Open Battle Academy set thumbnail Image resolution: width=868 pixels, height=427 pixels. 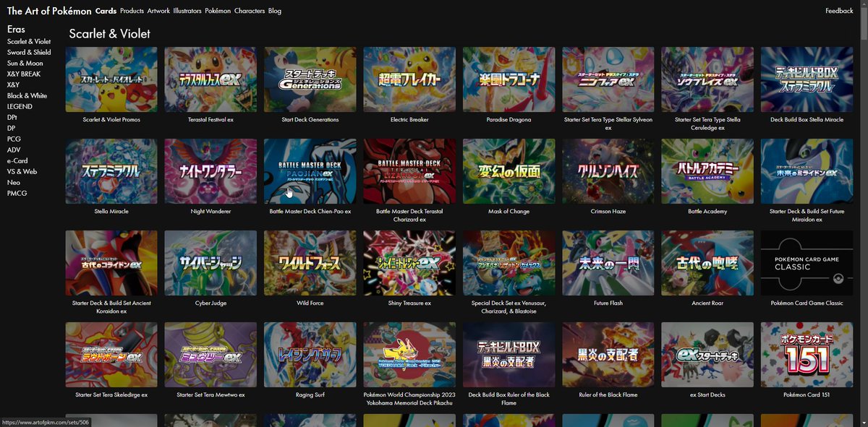tap(707, 171)
